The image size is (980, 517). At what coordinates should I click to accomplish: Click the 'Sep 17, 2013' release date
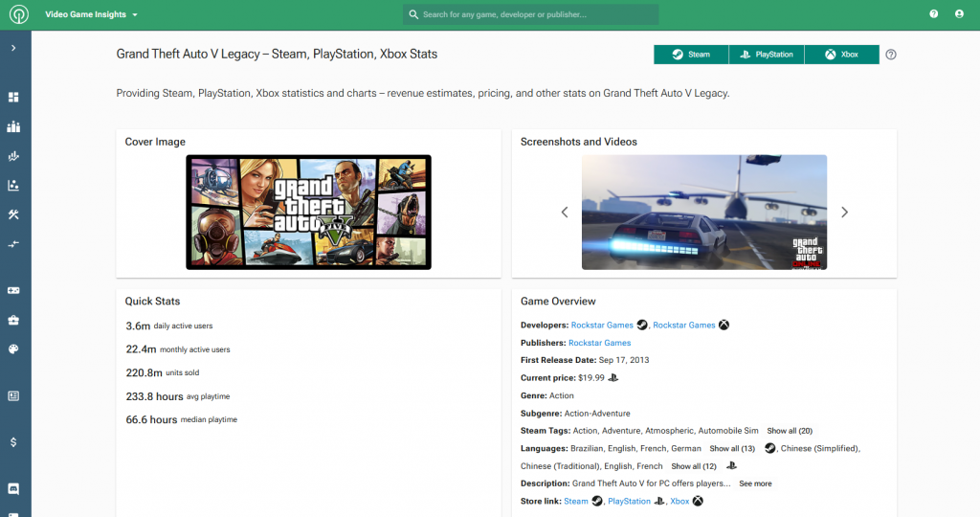pyautogui.click(x=624, y=360)
